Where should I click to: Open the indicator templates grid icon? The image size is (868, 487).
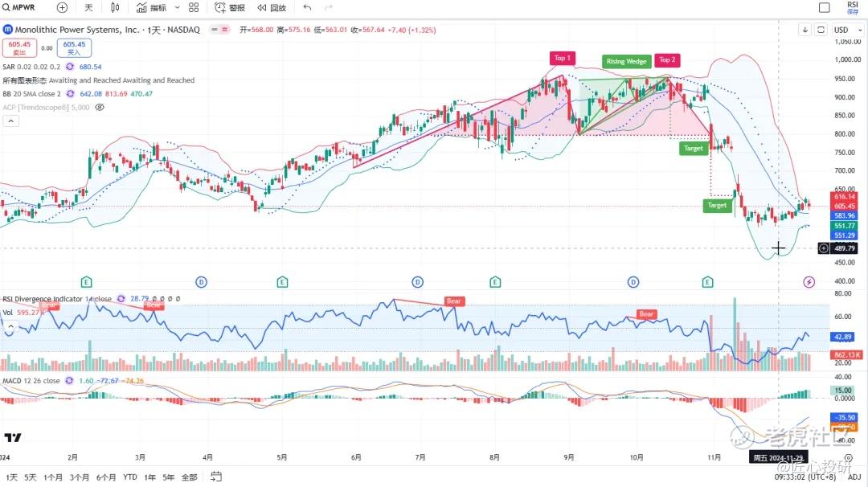coord(194,7)
